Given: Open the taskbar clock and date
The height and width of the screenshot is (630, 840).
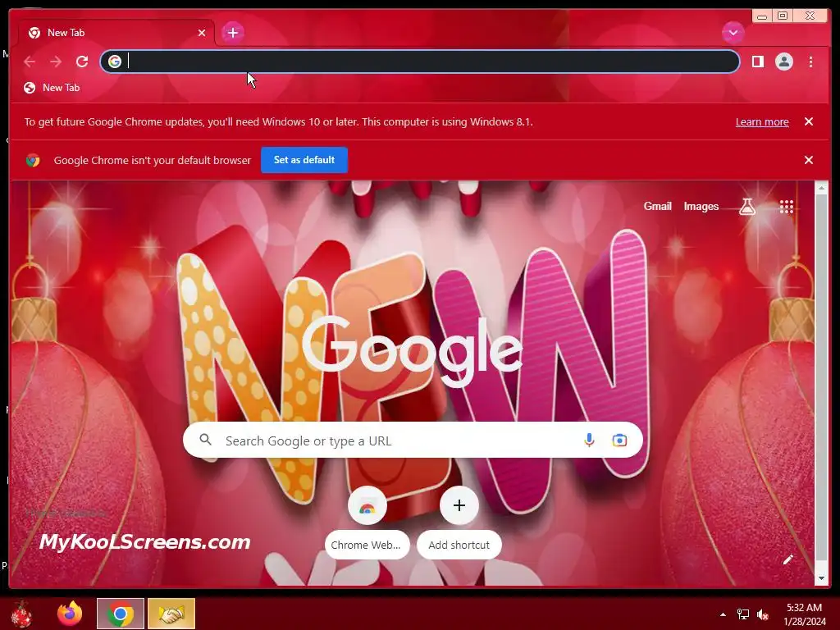Looking at the screenshot, I should coord(804,614).
